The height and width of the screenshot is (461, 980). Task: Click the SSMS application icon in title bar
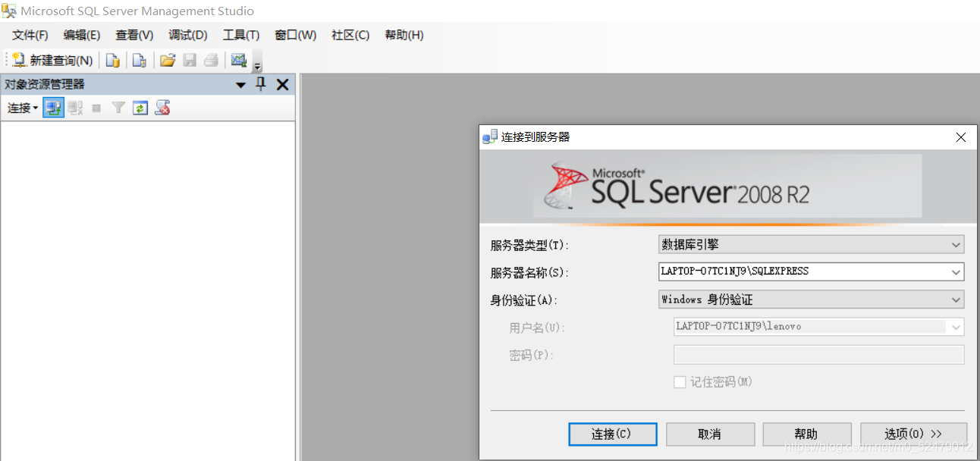(x=9, y=11)
